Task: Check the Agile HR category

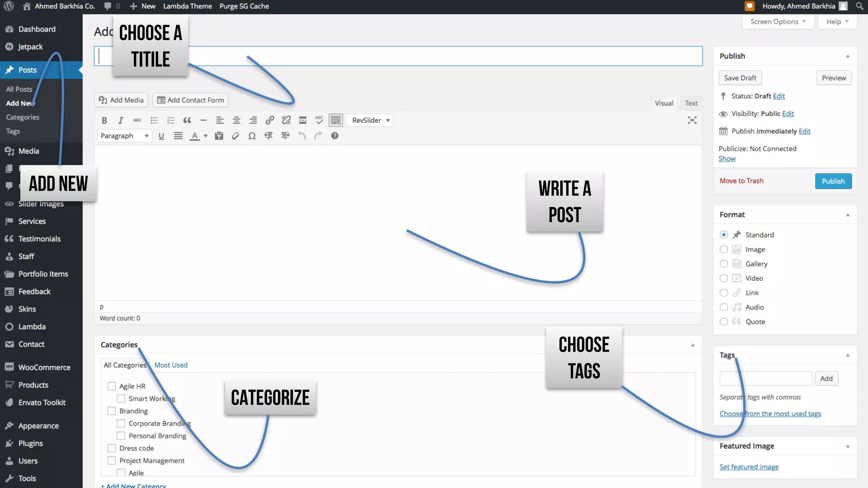Action: click(x=111, y=386)
